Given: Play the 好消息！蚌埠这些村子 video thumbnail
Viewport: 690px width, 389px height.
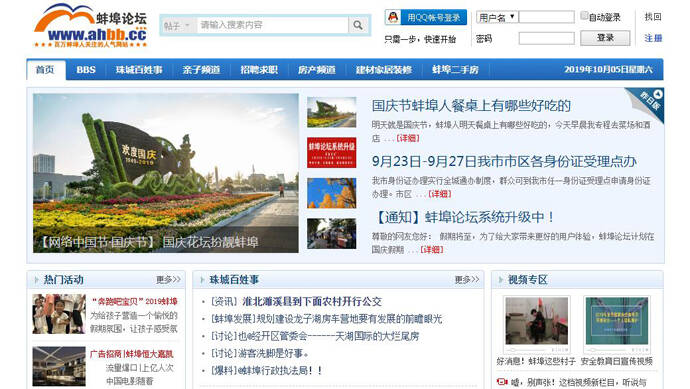Looking at the screenshot, I should pyautogui.click(x=536, y=320).
